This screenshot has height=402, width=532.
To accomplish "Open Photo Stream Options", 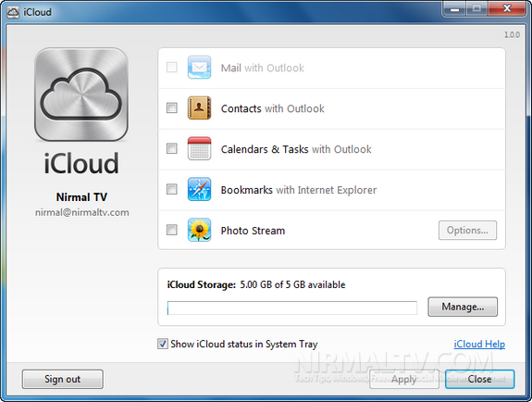I will click(x=467, y=230).
